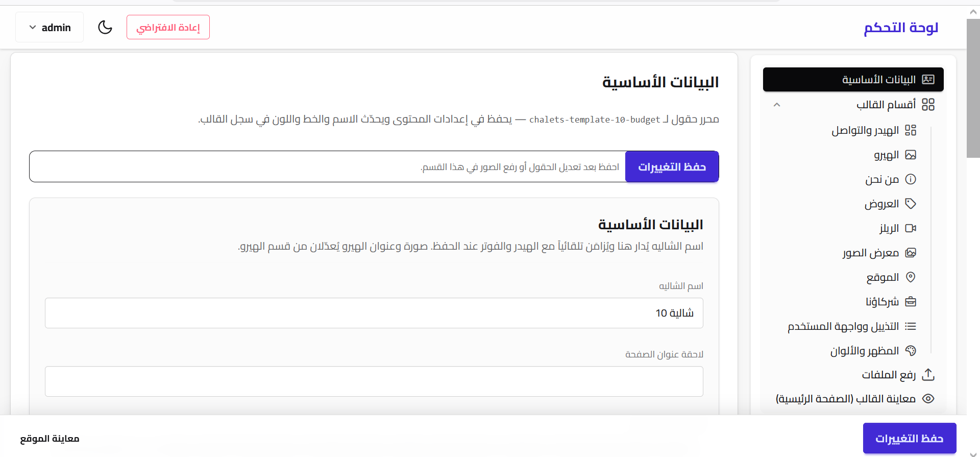Open رفع الملفات in sidebar
Image resolution: width=980 pixels, height=457 pixels.
[x=889, y=375]
